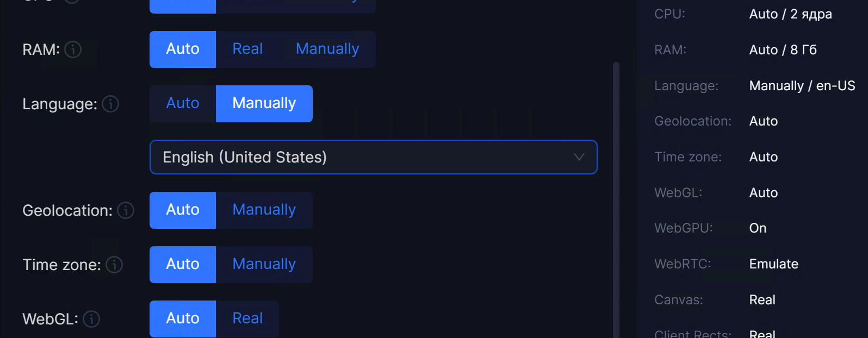Viewport: 868px width, 338px height.
Task: Click the settings panel vertical scrollbar
Action: point(616,200)
